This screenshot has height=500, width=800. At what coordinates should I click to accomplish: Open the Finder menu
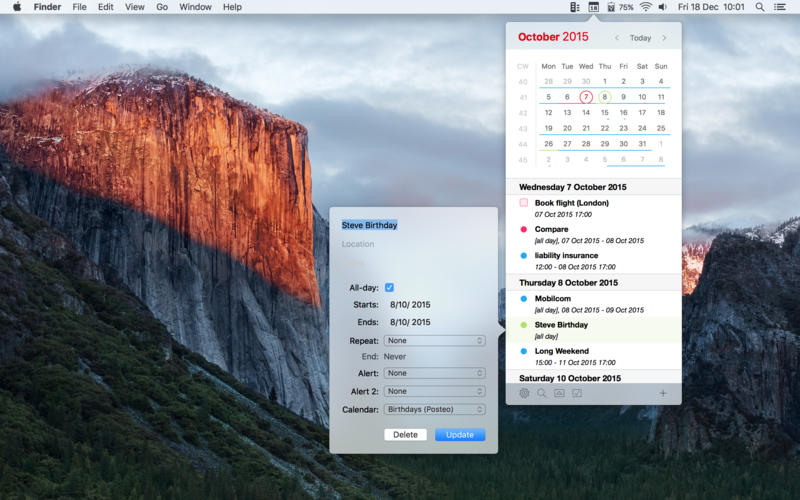coord(47,7)
